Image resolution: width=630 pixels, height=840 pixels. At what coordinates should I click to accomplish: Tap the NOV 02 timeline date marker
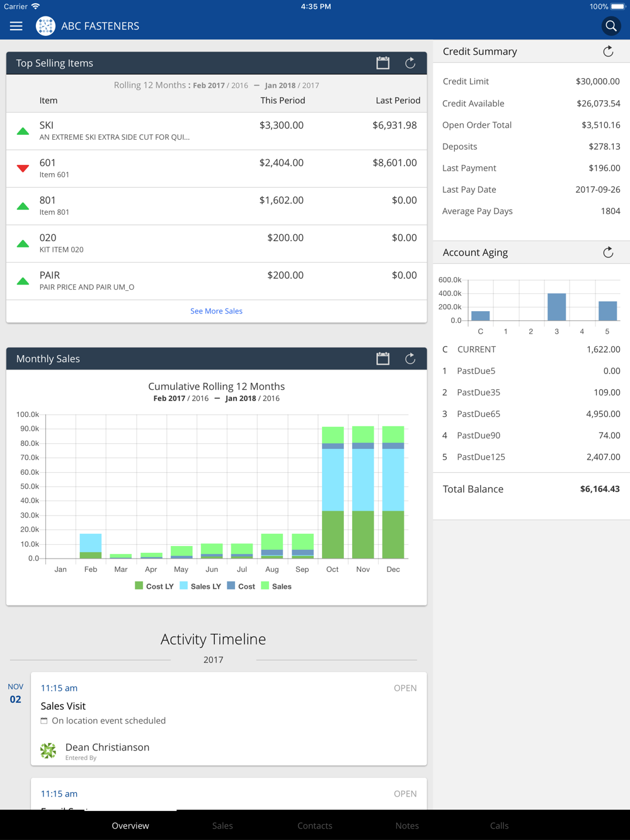[x=15, y=693]
